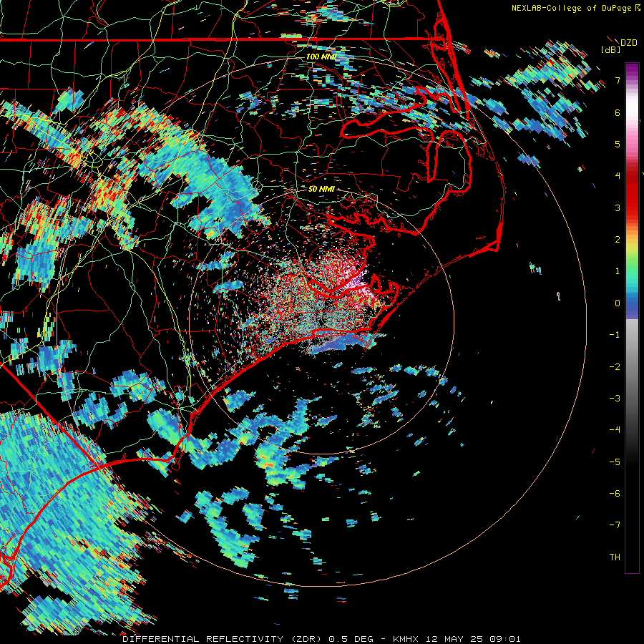644x644 pixels.
Task: Click the 50 NMI range ring label
Action: pos(321,189)
